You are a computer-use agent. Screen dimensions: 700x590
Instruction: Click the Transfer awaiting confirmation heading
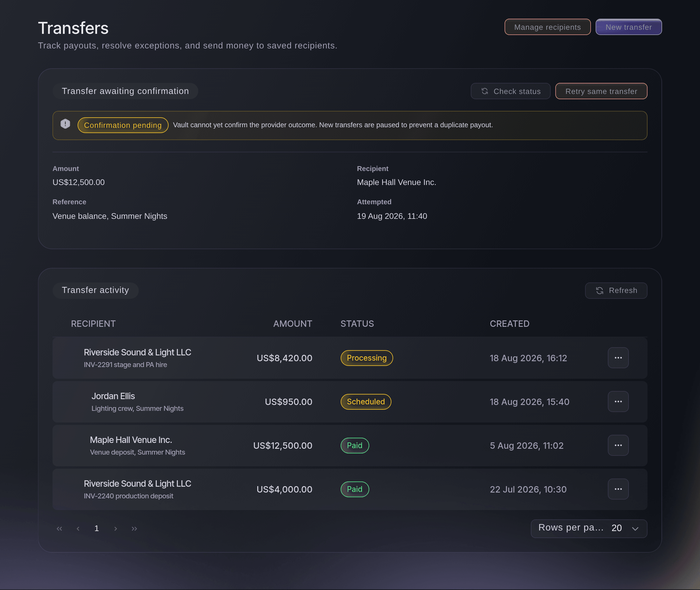(125, 91)
